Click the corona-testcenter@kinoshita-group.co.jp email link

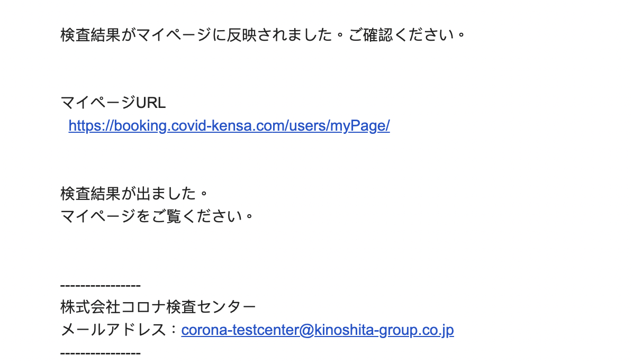click(x=318, y=330)
